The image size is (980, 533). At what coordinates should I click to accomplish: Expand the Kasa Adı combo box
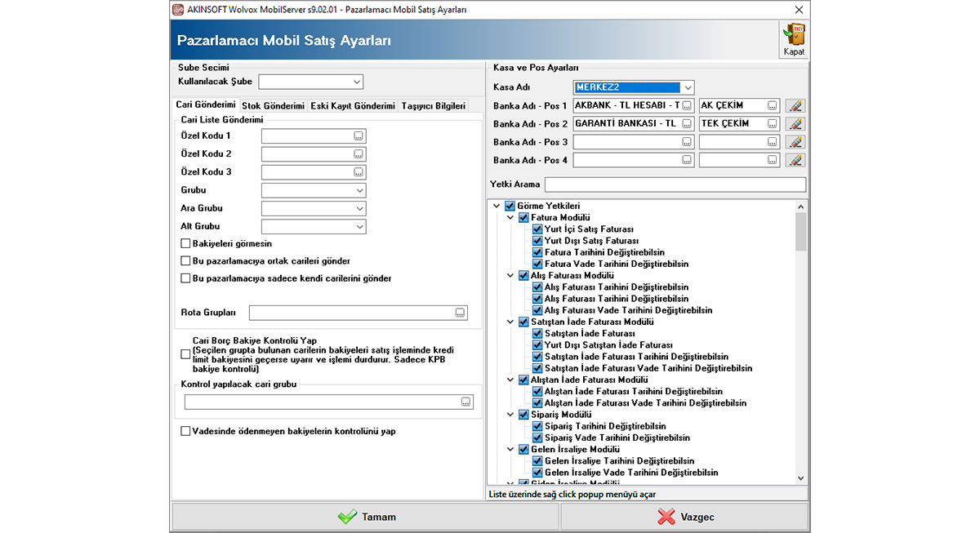688,87
